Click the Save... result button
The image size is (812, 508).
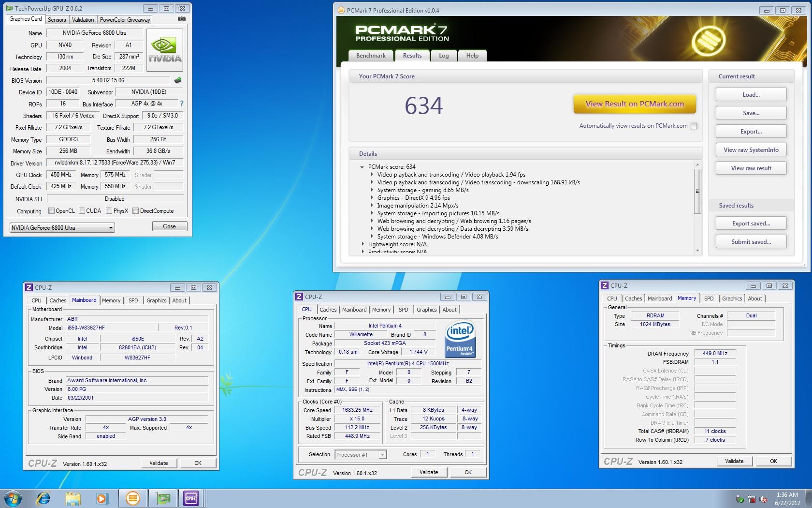pos(751,113)
